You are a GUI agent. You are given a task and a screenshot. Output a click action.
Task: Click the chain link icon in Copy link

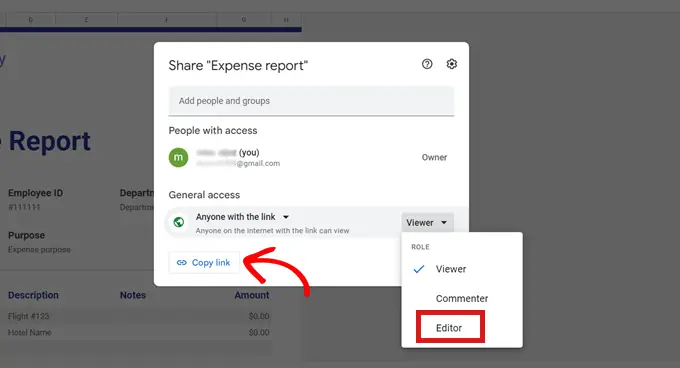click(182, 263)
